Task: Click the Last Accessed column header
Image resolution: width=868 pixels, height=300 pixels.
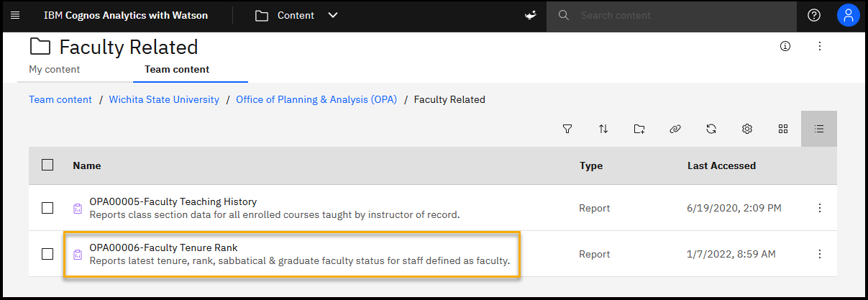Action: point(721,165)
